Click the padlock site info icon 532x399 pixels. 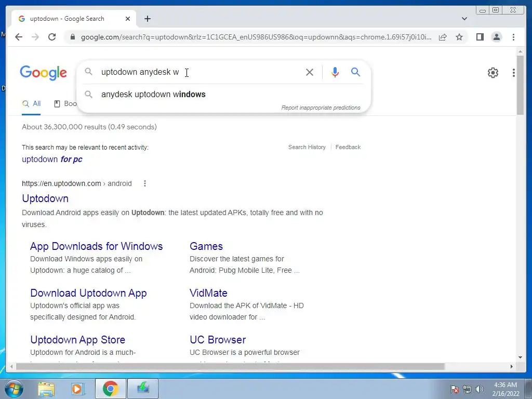tap(72, 37)
